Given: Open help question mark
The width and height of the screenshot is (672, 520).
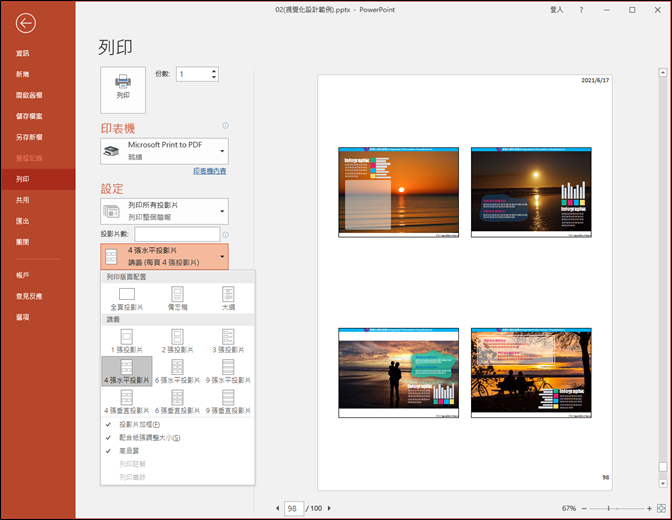Looking at the screenshot, I should pyautogui.click(x=581, y=10).
